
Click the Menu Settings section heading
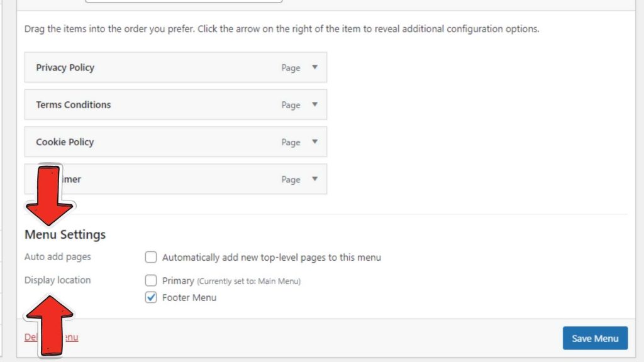point(64,234)
